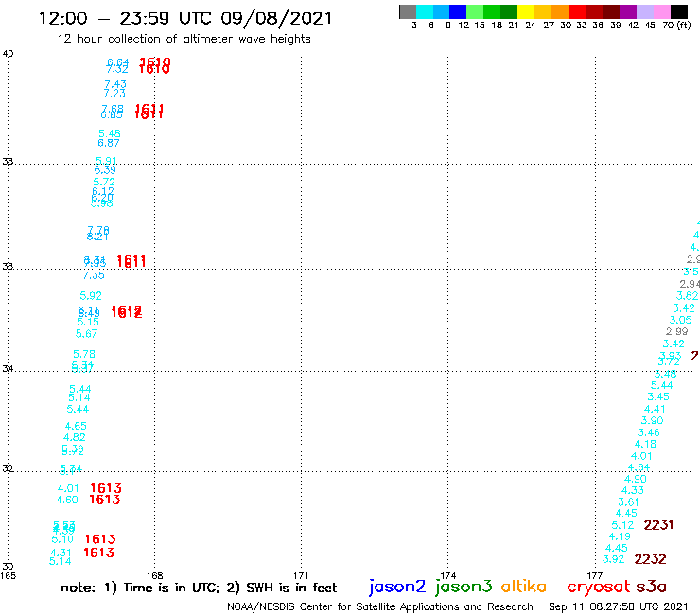This screenshot has width=700, height=615.
Task: Click the wave height value 4.65
Action: click(76, 427)
